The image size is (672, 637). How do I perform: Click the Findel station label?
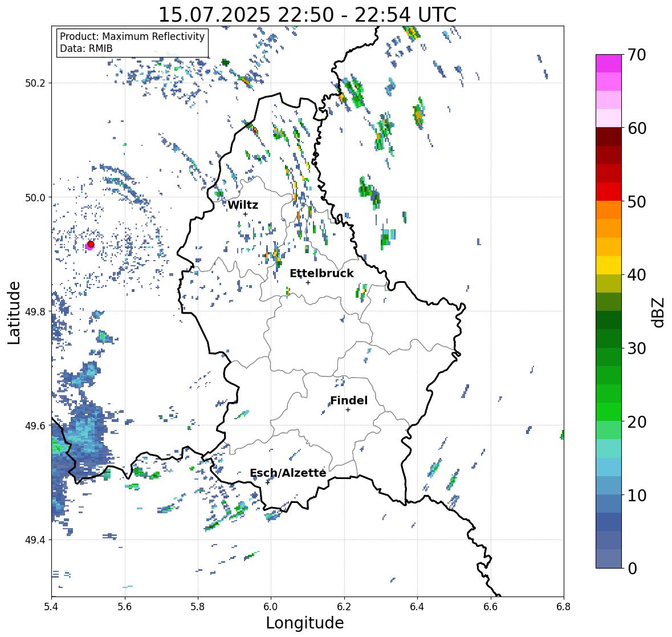[x=349, y=400]
